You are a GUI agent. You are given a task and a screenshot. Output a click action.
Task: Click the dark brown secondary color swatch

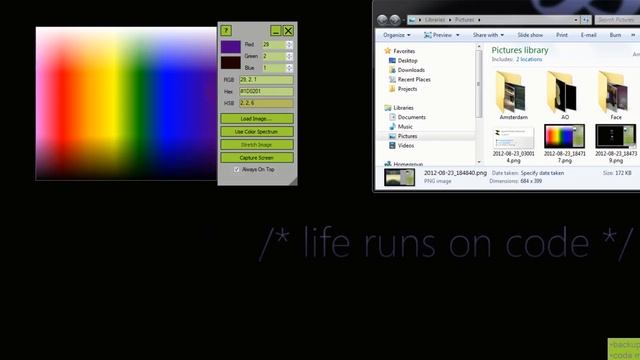231,62
